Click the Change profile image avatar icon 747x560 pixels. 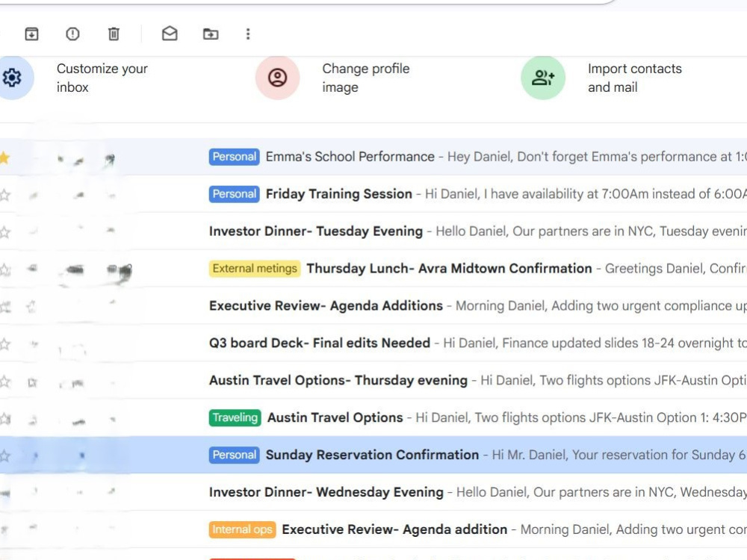tap(277, 77)
